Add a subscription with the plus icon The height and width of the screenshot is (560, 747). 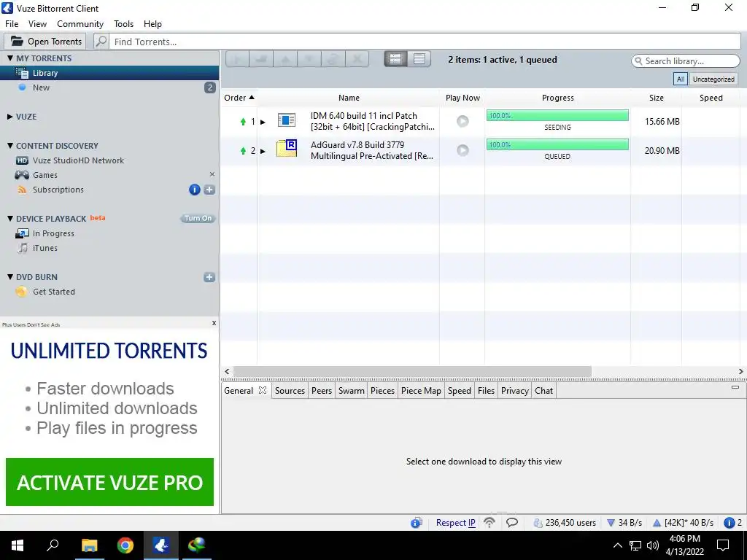(209, 190)
